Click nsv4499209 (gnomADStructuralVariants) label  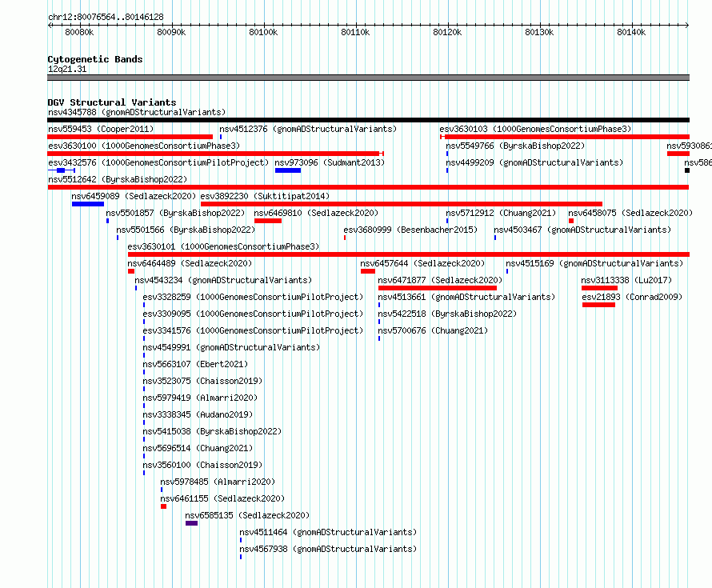point(534,162)
